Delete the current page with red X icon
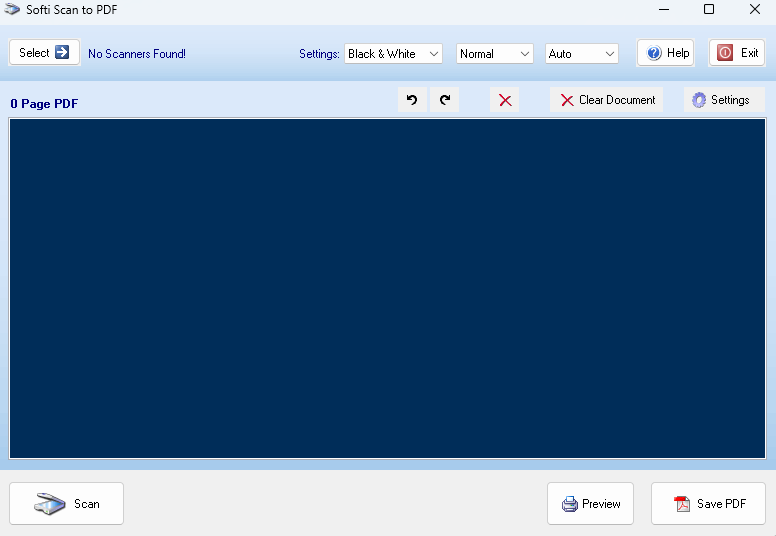Image resolution: width=776 pixels, height=536 pixels. [x=505, y=100]
